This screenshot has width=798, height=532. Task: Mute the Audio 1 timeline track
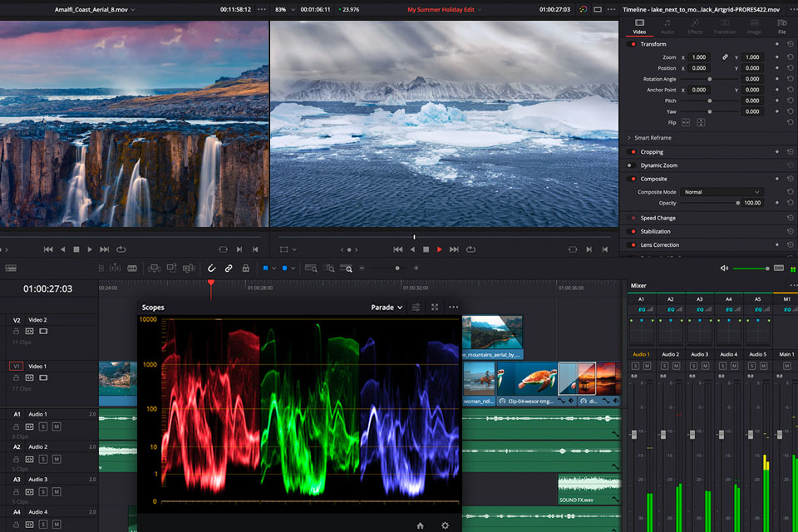(57, 426)
